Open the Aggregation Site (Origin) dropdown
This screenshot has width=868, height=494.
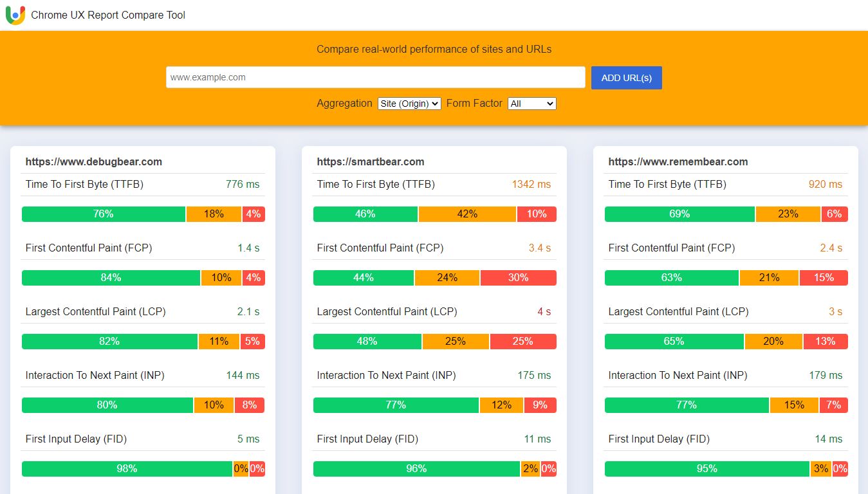pos(409,104)
